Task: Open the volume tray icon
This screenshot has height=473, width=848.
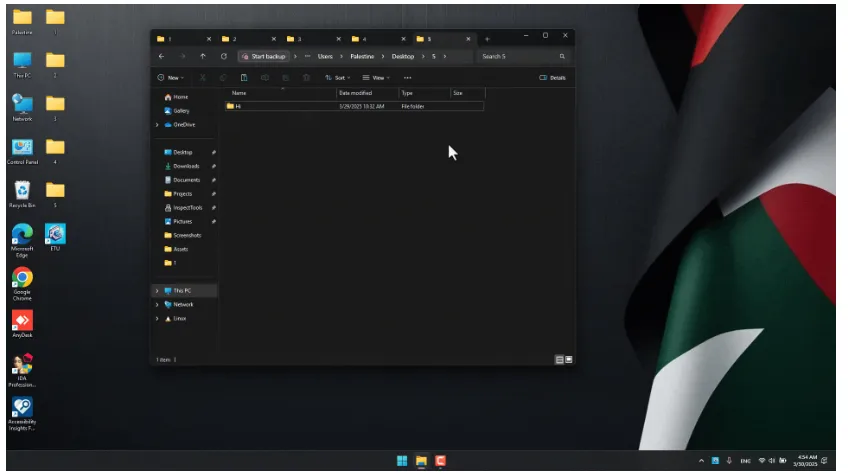Action: tap(772, 461)
